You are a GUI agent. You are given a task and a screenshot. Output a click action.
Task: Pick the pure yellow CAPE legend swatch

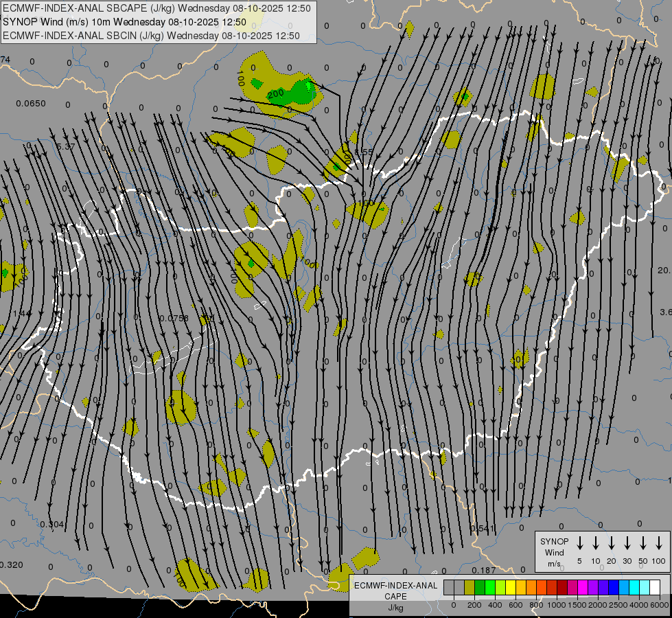coord(511,587)
